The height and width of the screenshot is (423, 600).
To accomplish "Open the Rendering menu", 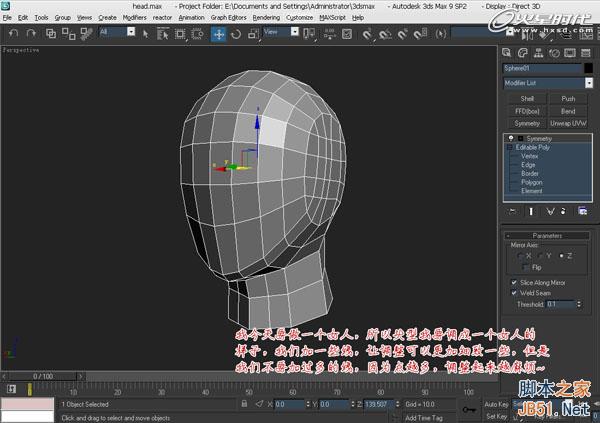I will [266, 18].
